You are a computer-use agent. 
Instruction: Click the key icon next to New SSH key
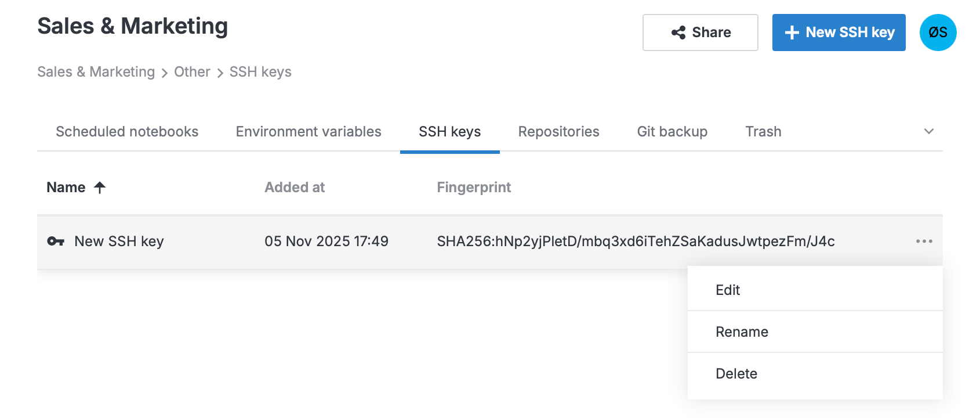click(56, 242)
